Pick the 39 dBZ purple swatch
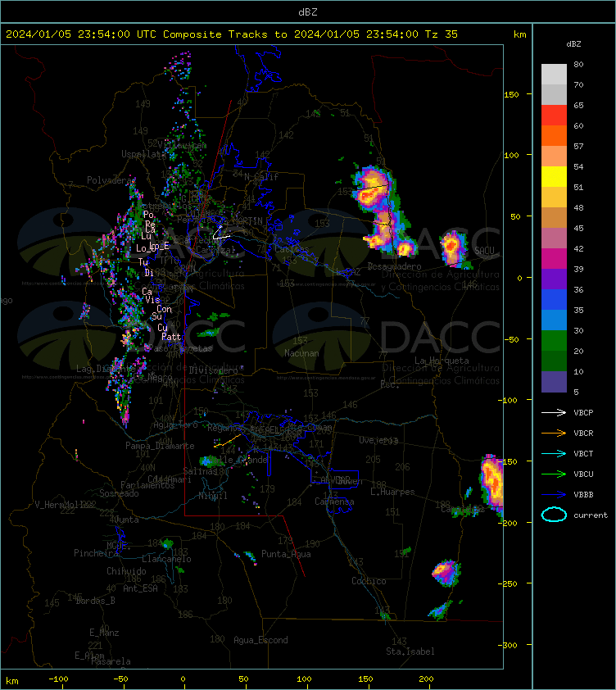The width and height of the screenshot is (616, 690). [x=554, y=279]
